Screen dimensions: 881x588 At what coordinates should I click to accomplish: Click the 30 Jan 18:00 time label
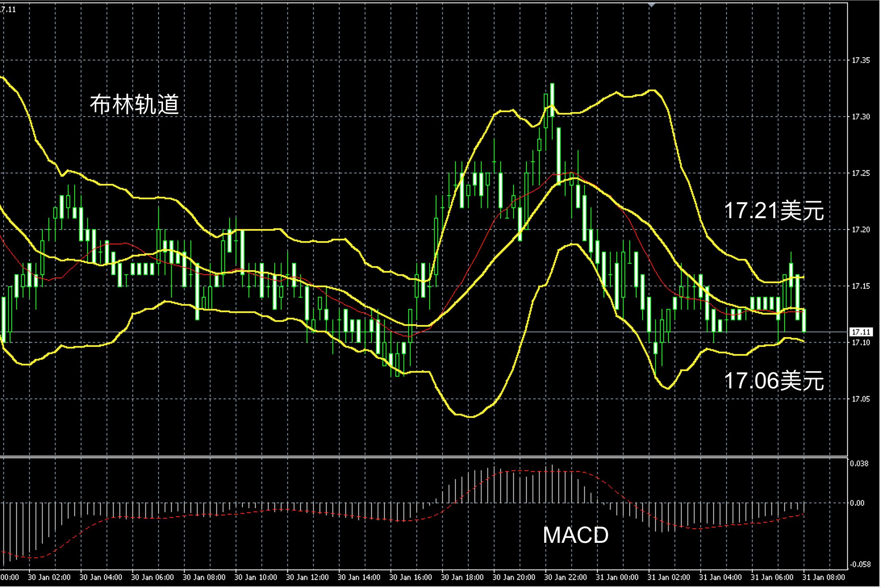point(462,578)
